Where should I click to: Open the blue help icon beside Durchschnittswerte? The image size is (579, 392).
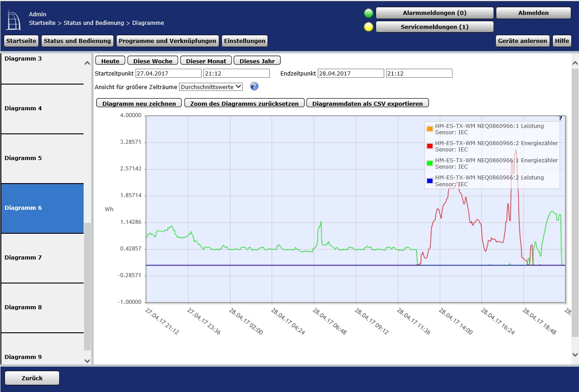[254, 86]
